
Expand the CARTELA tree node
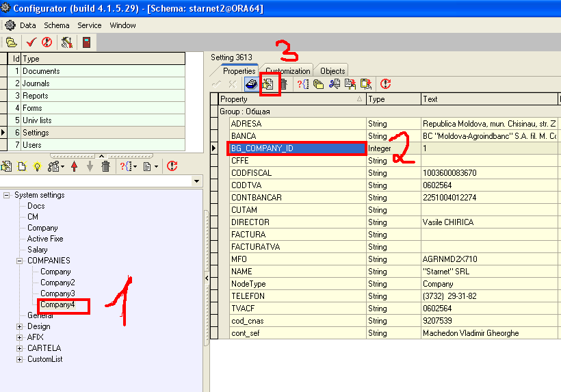pos(20,348)
